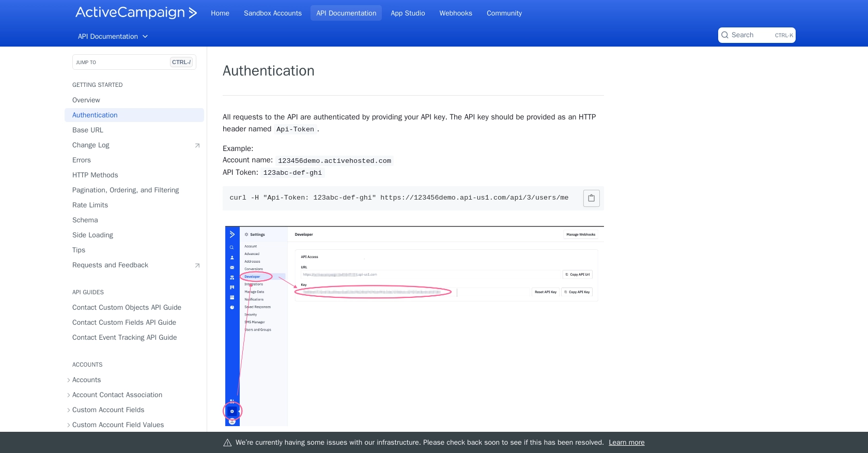The image size is (868, 453).
Task: Focus the Jump To field
Action: (x=134, y=62)
